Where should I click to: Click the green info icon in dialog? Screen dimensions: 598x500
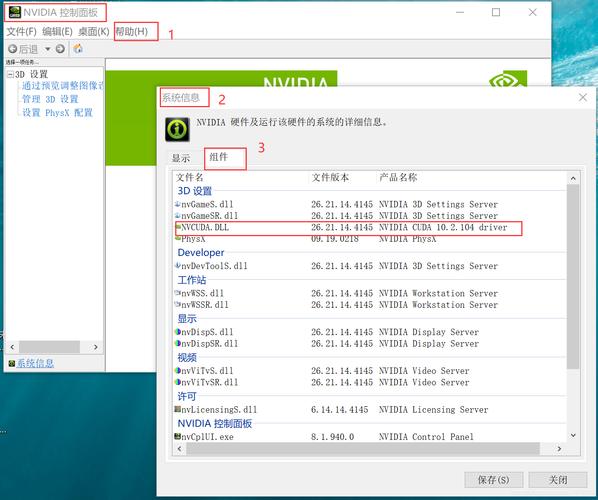177,130
